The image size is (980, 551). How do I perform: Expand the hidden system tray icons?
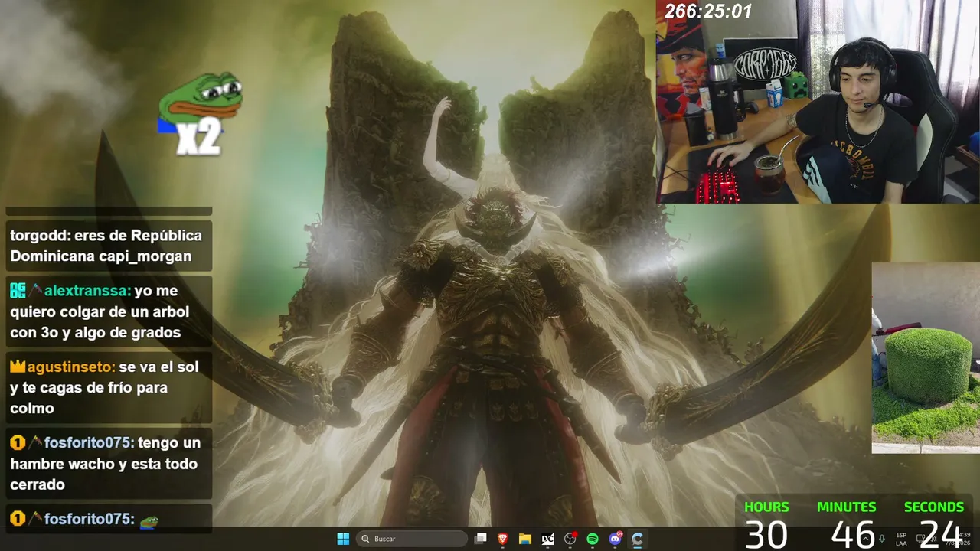(866, 539)
